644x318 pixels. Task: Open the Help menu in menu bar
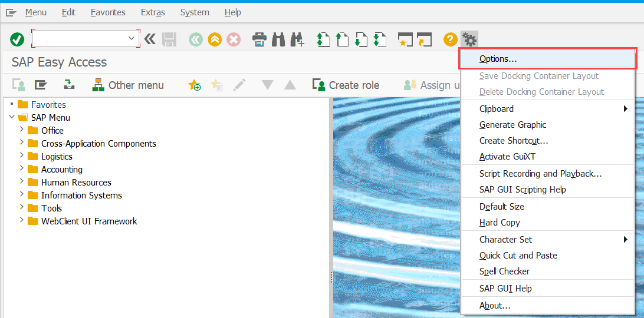tap(232, 12)
